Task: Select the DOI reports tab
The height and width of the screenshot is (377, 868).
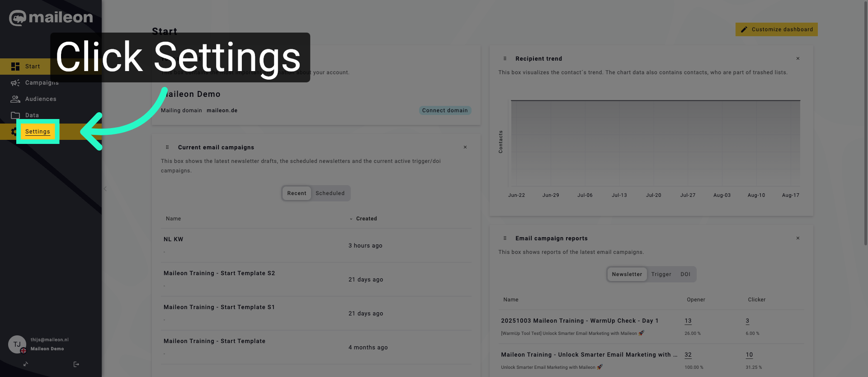Action: (685, 274)
